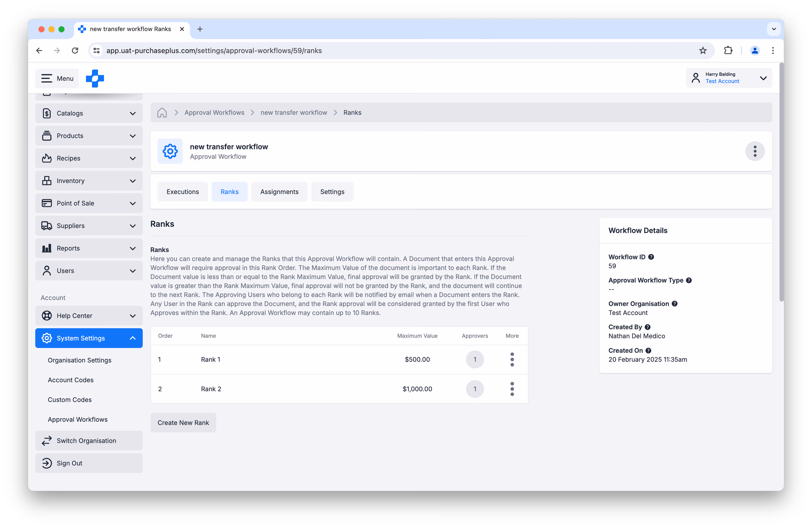Expand the Inventory chevron

pos(133,181)
